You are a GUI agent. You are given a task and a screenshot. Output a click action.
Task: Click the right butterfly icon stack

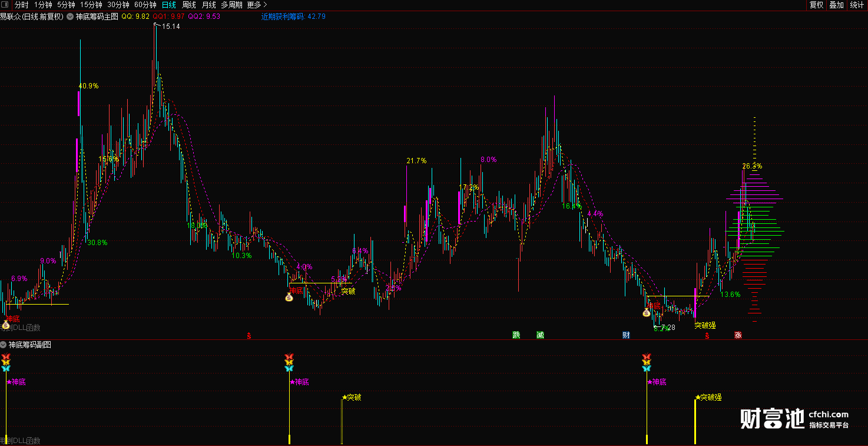pyautogui.click(x=647, y=362)
